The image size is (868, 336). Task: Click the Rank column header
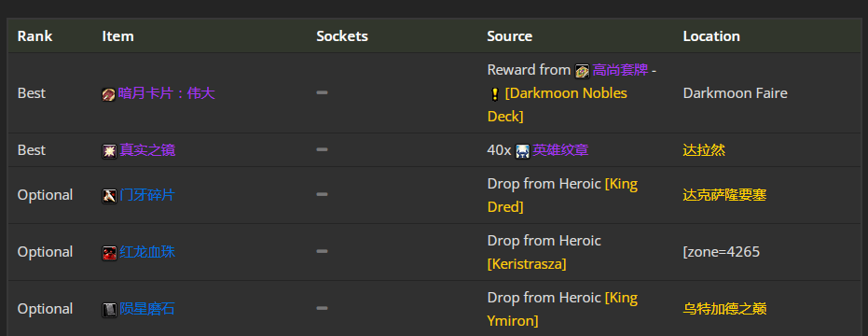pyautogui.click(x=34, y=36)
